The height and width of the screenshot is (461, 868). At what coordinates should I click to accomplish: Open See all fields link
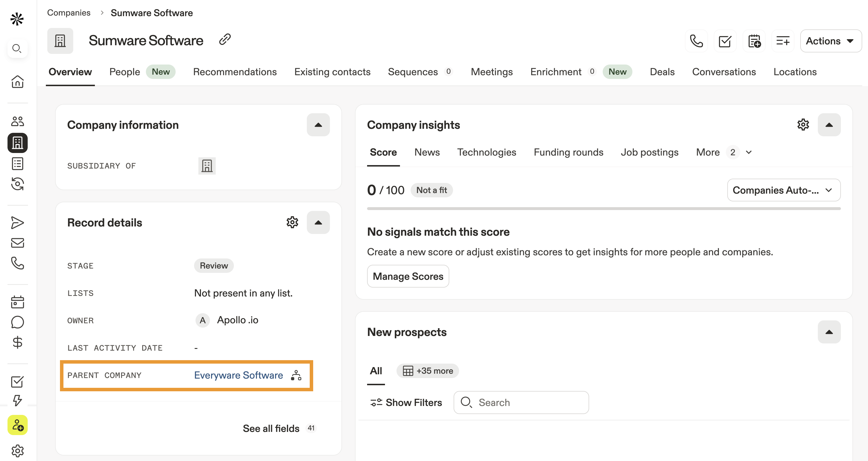click(x=279, y=428)
